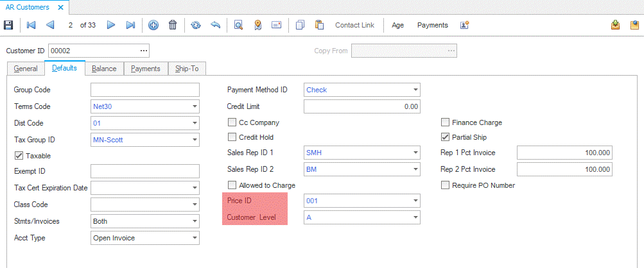
Task: Switch to the Balance tab
Action: (x=104, y=69)
